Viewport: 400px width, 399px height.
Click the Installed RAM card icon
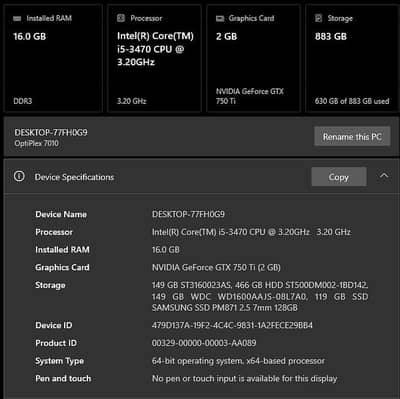(17, 18)
